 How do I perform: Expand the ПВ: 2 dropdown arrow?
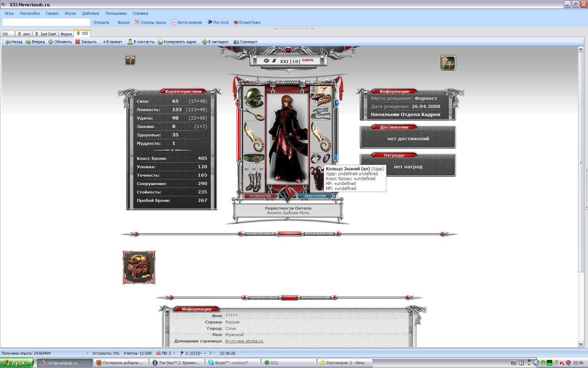tap(174, 353)
